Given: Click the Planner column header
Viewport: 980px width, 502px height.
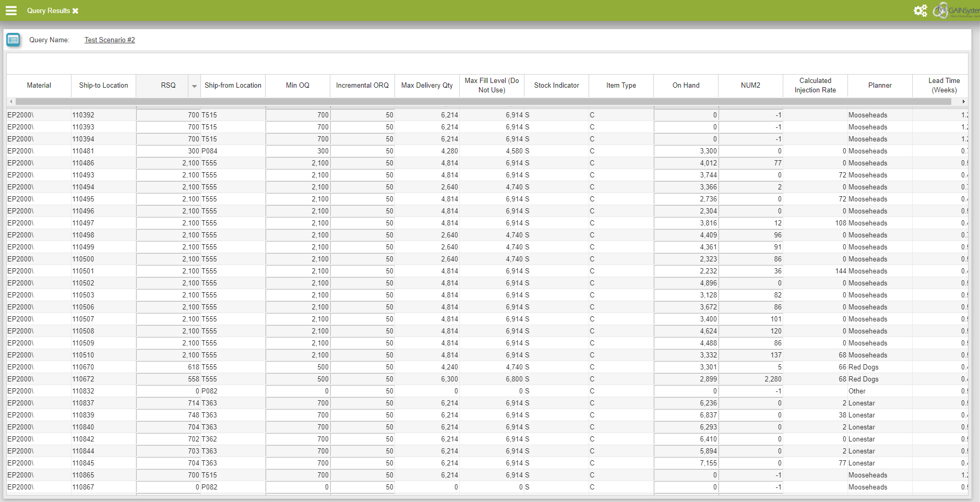Looking at the screenshot, I should tap(879, 86).
